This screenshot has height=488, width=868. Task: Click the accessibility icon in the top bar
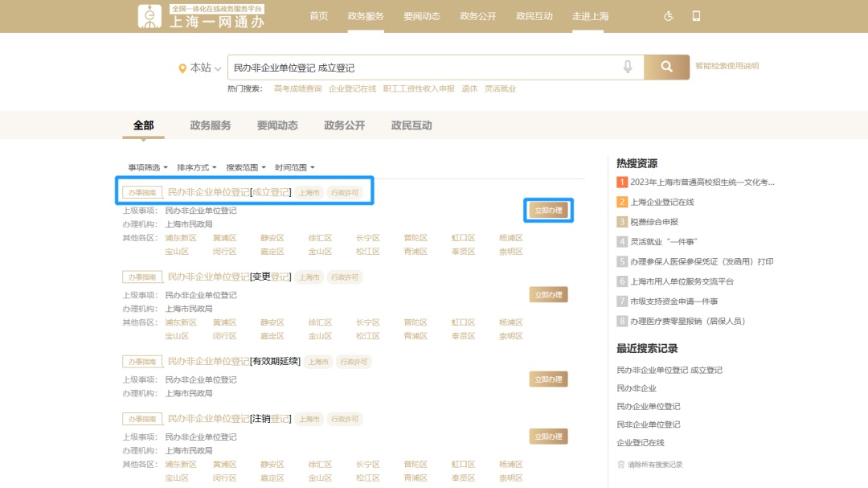pyautogui.click(x=667, y=15)
